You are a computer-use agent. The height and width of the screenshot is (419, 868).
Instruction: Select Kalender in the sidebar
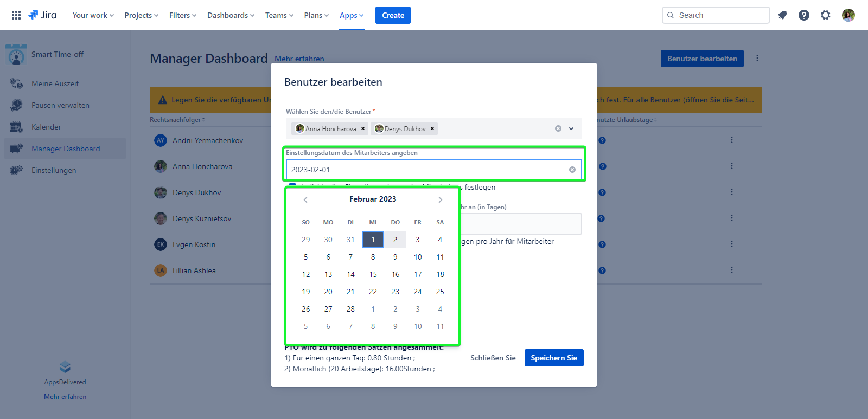pos(46,127)
